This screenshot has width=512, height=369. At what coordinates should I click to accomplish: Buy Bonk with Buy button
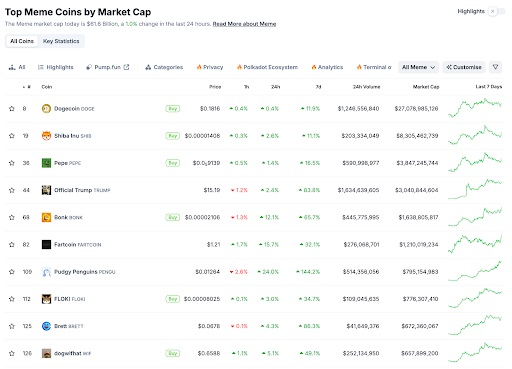pyautogui.click(x=173, y=217)
